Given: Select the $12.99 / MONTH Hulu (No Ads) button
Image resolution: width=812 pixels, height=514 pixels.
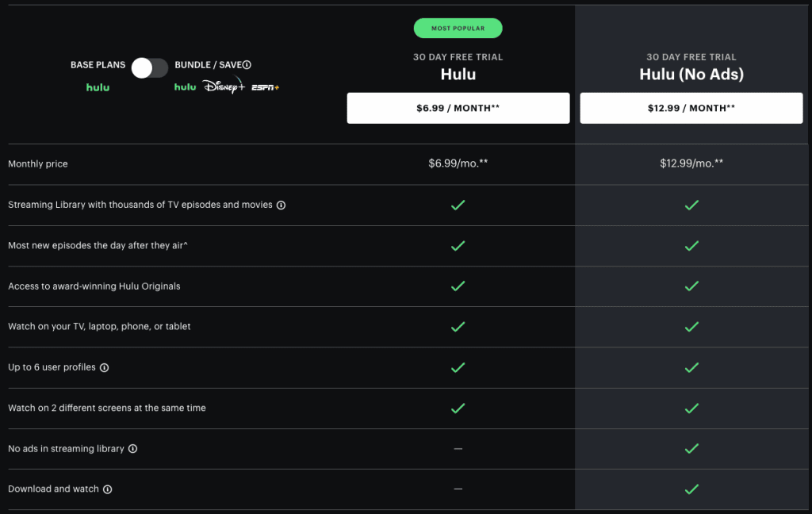Looking at the screenshot, I should point(691,108).
